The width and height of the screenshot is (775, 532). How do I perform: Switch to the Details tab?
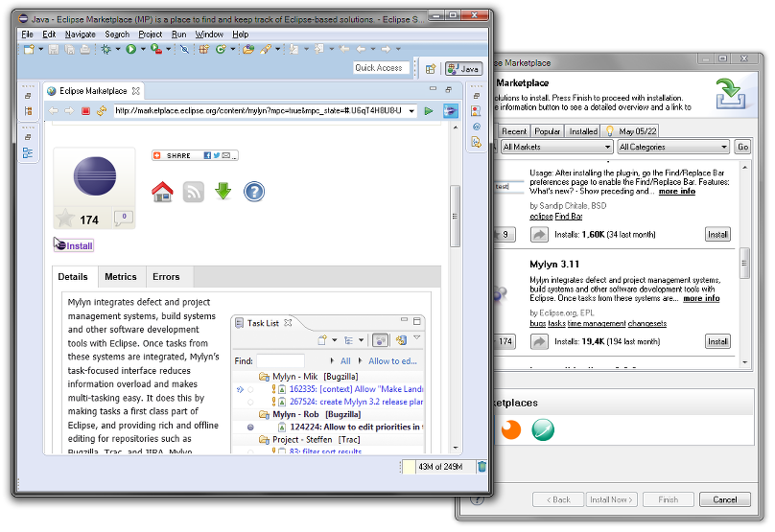73,277
